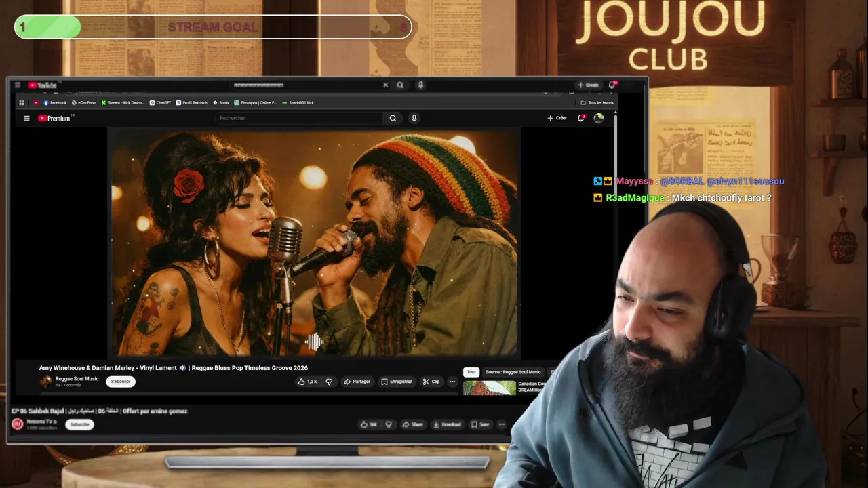Viewport: 868px width, 488px height.
Task: Open the Stream - Kick Dashboard bookmark
Action: tap(123, 103)
